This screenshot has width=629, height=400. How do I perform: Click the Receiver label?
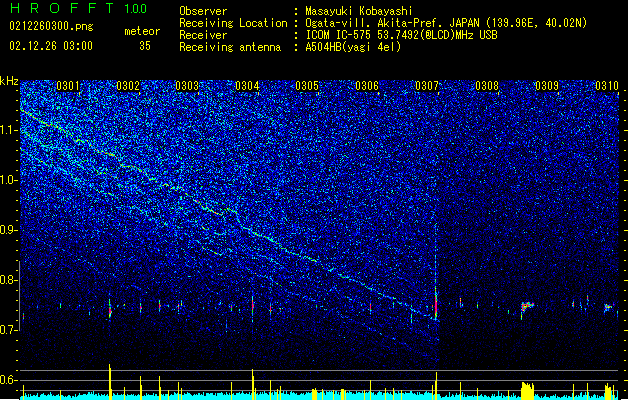pyautogui.click(x=203, y=35)
